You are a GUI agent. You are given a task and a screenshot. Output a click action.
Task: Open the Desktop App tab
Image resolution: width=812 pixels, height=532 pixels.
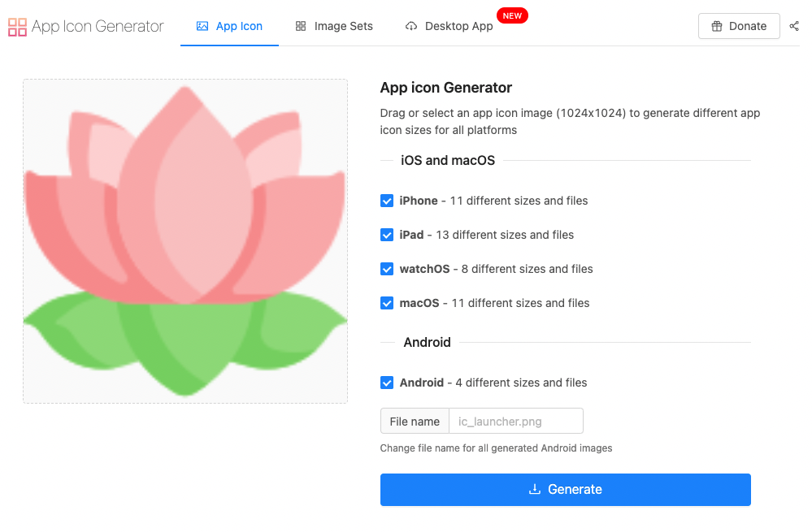pos(449,26)
